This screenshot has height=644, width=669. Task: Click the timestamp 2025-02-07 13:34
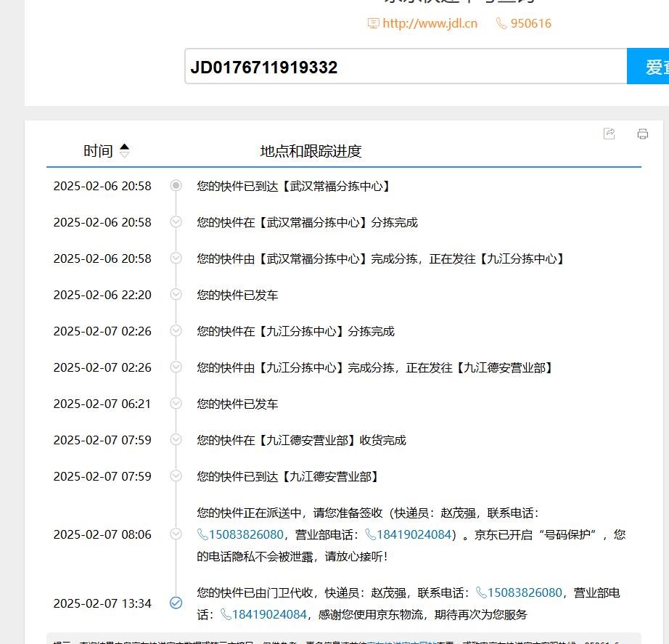point(102,603)
